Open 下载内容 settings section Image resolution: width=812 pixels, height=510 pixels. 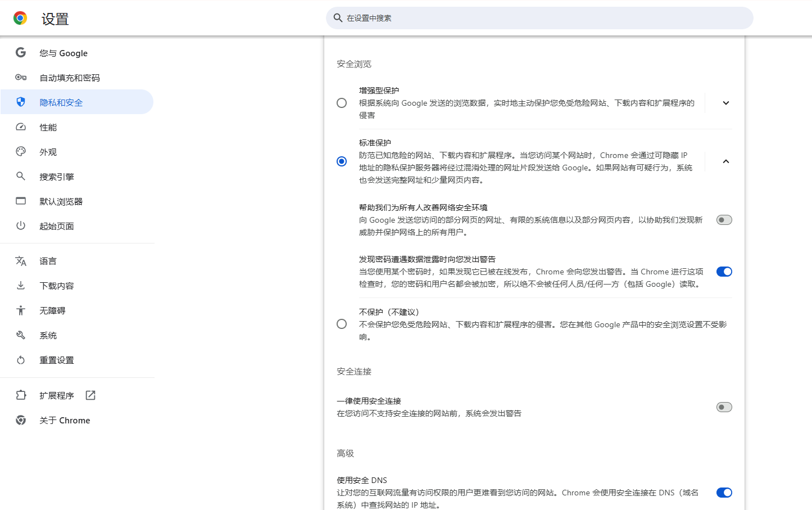[77, 286]
